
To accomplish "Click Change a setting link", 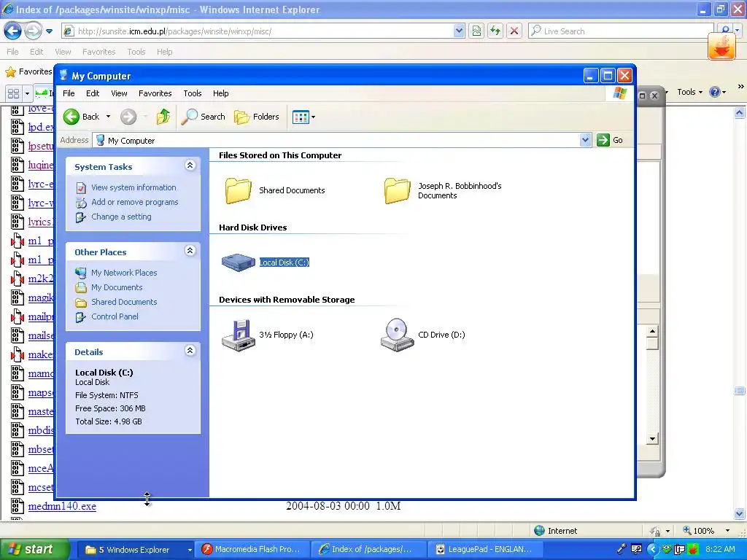I will coord(121,217).
